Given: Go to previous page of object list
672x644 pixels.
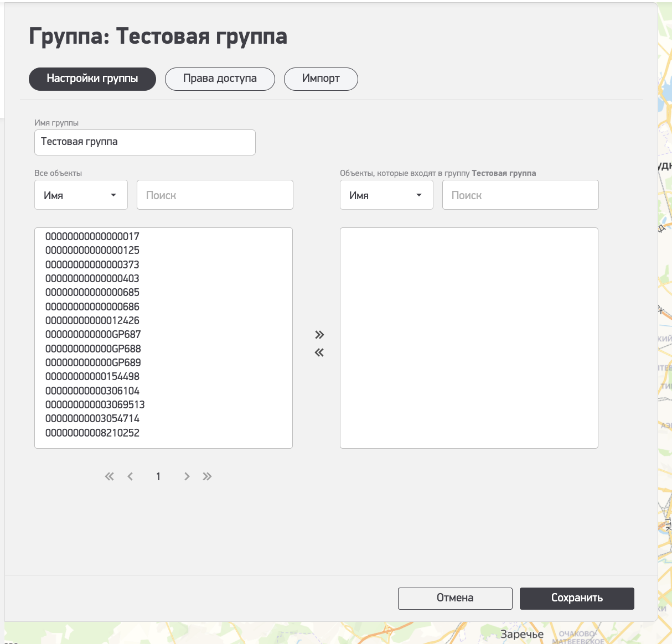Looking at the screenshot, I should click(x=130, y=476).
